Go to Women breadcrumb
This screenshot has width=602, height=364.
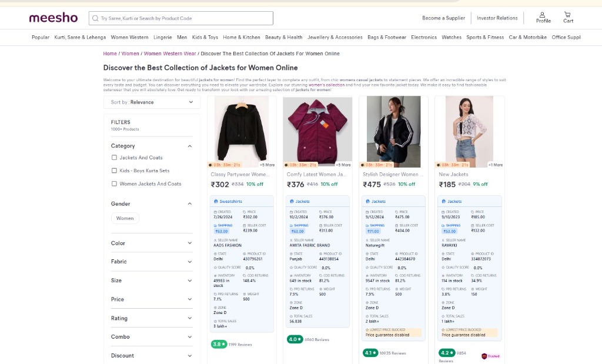coord(130,54)
